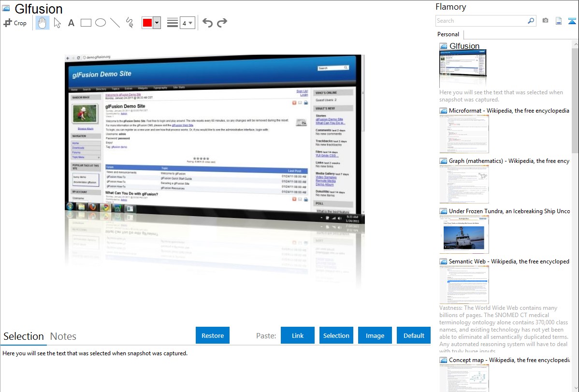
Task: Pick the rectangle shape tool
Action: pos(86,23)
